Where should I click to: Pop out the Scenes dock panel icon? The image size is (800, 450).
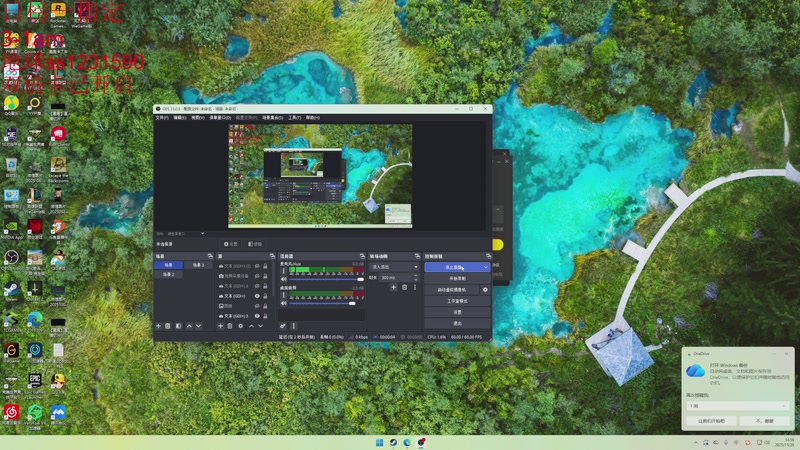point(210,256)
